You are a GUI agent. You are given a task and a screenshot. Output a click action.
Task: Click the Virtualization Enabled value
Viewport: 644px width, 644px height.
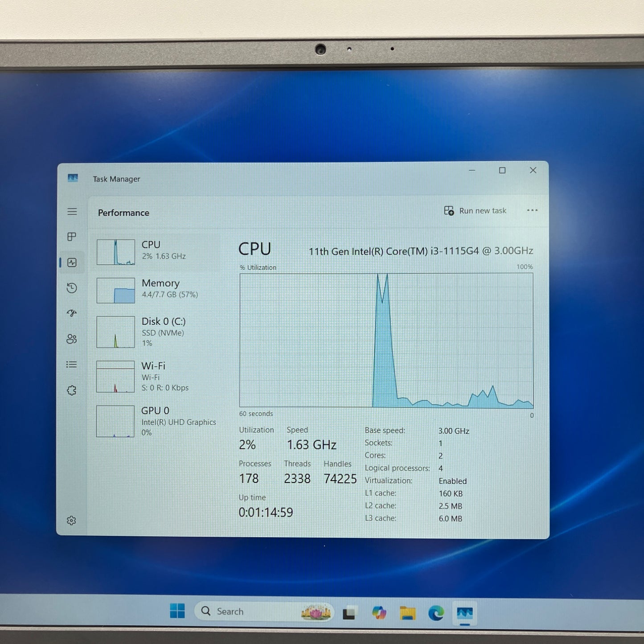[x=453, y=481]
